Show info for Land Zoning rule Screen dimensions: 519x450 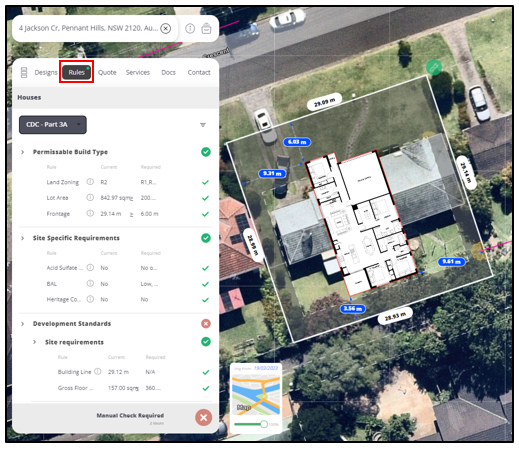pyautogui.click(x=90, y=182)
